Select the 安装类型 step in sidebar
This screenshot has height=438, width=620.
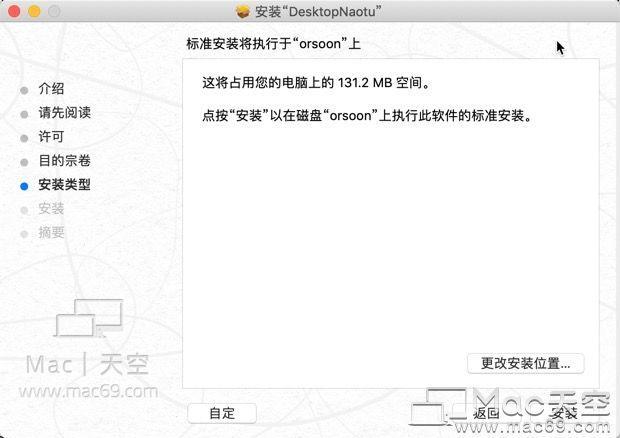pyautogui.click(x=64, y=185)
